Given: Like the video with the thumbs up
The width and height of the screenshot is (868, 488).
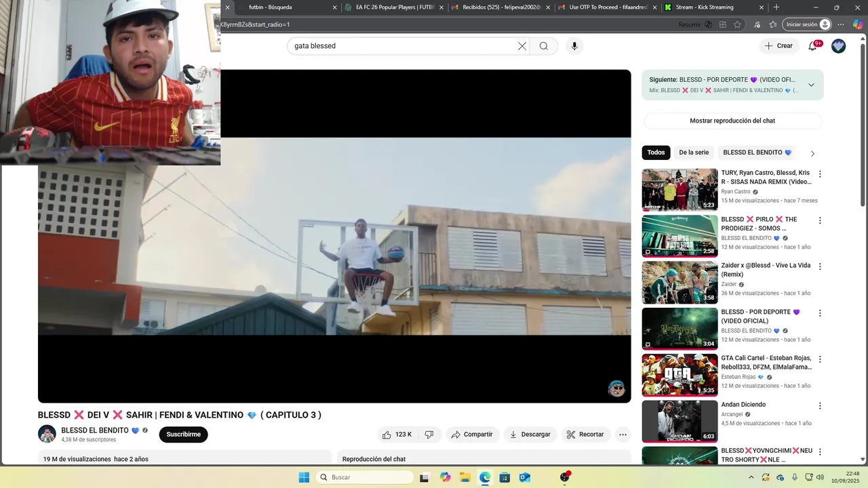Looking at the screenshot, I should click(397, 434).
